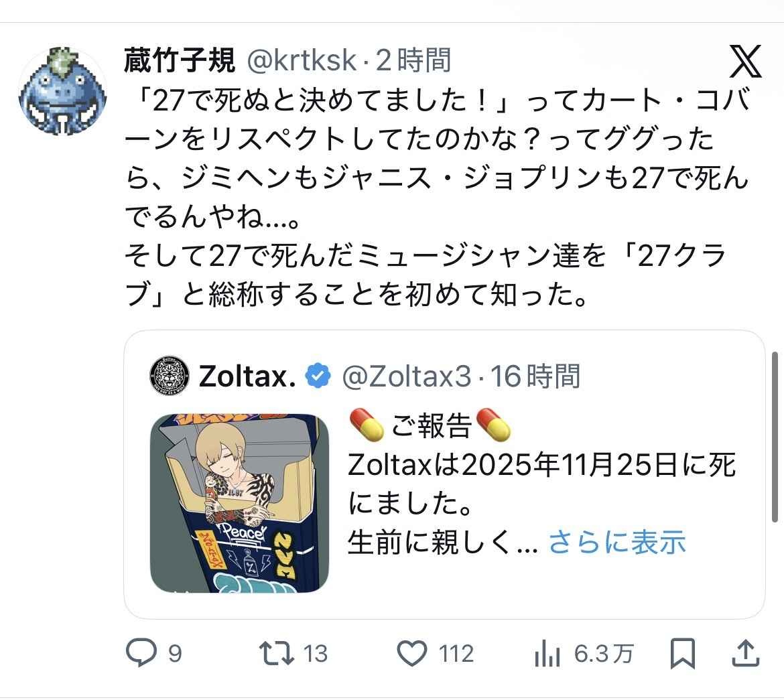
Task: Expand quoted text with さらに表示
Action: 617,541
